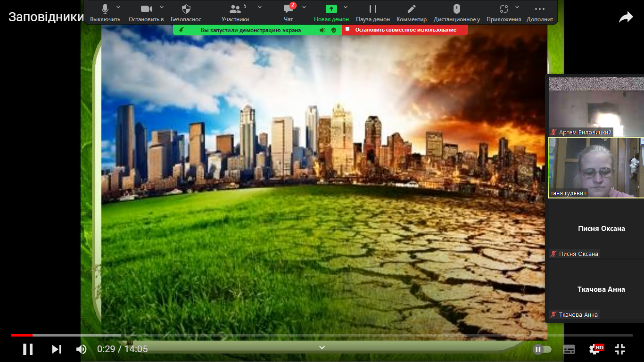The image size is (644, 362).
Task: Open share options arrow beside New Share
Action: pos(346,7)
